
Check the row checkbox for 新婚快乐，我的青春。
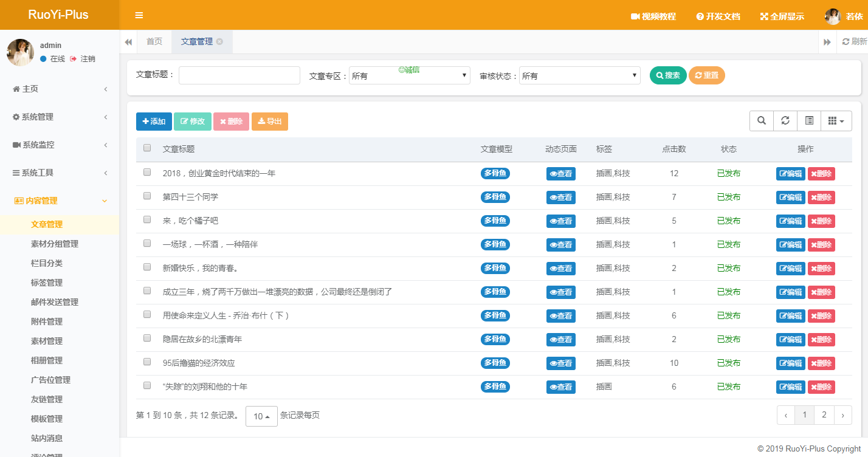coord(147,267)
